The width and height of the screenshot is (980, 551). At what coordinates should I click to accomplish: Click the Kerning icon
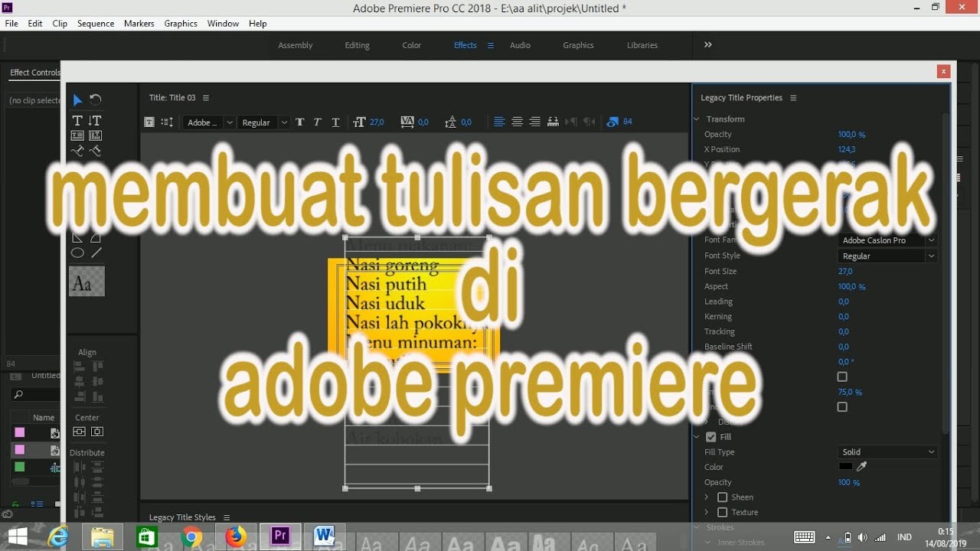(407, 122)
